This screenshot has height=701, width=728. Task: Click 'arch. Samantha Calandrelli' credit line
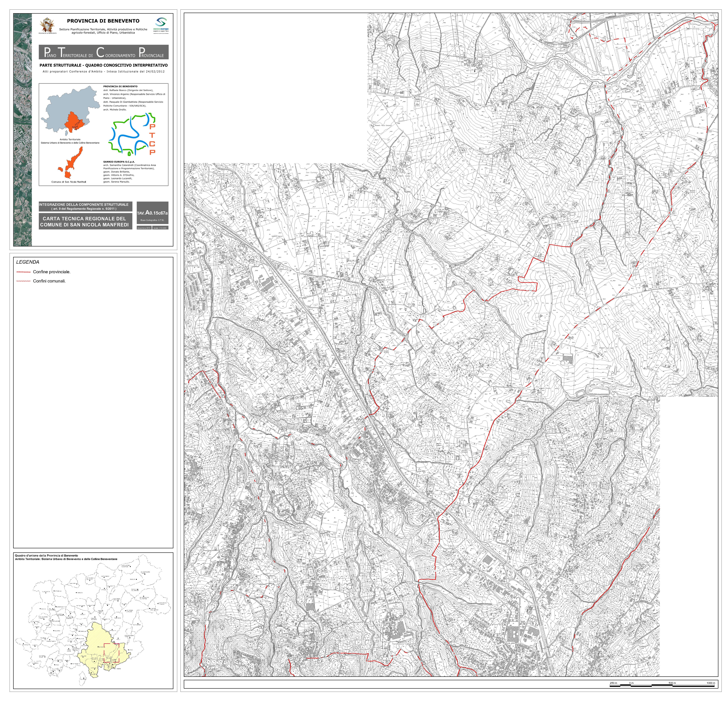coord(130,167)
